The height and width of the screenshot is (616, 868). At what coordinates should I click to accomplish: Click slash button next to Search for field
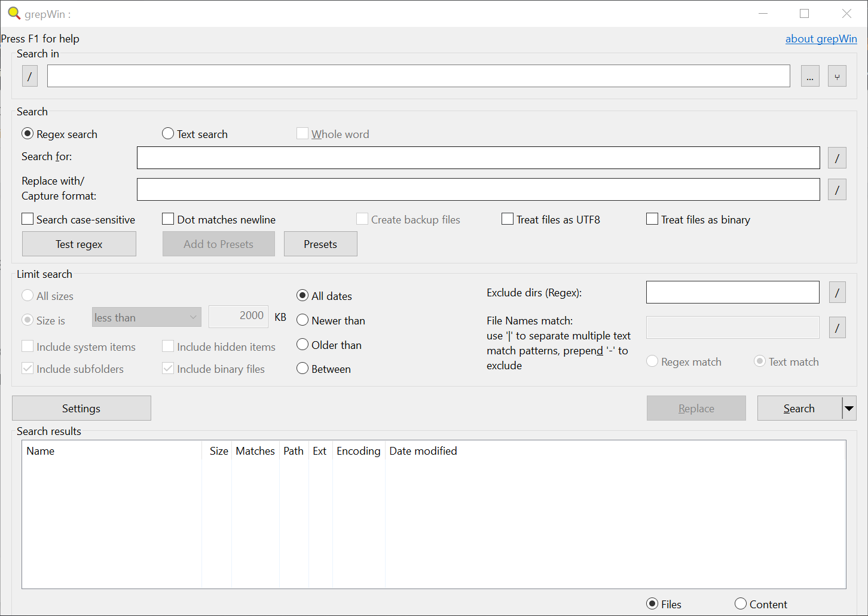(x=837, y=158)
